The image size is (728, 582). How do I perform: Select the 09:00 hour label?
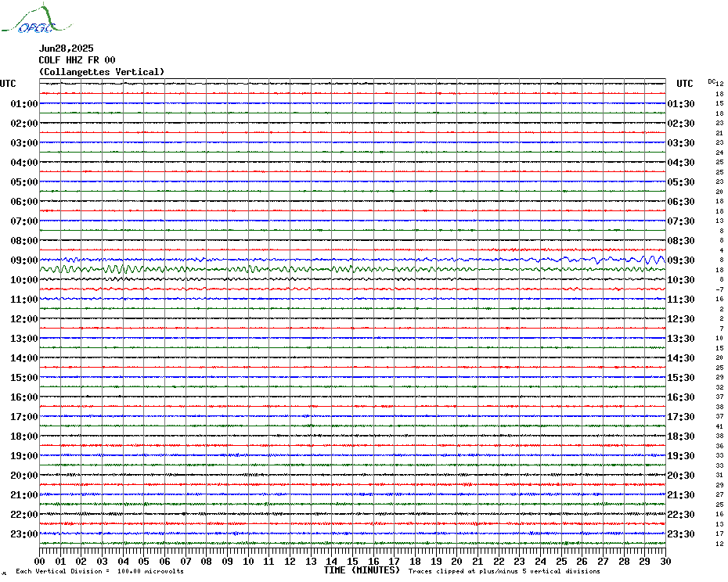coord(24,260)
